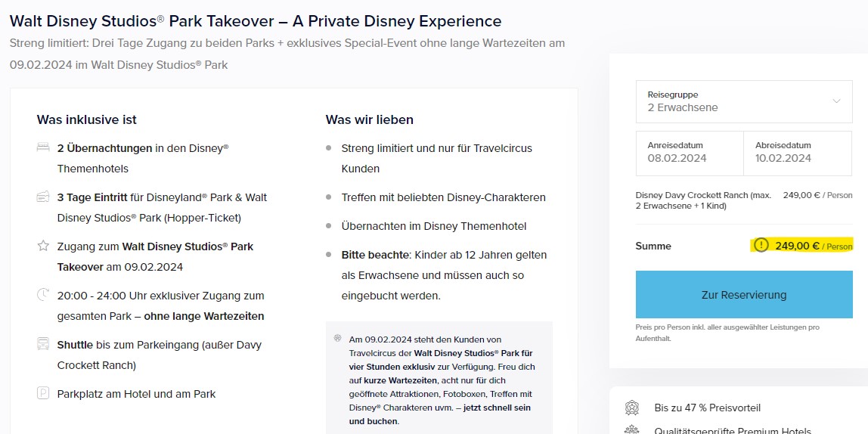Click the clock icon next to 20:00 - 24:00 Uhr
This screenshot has width=868, height=434.
[x=43, y=295]
